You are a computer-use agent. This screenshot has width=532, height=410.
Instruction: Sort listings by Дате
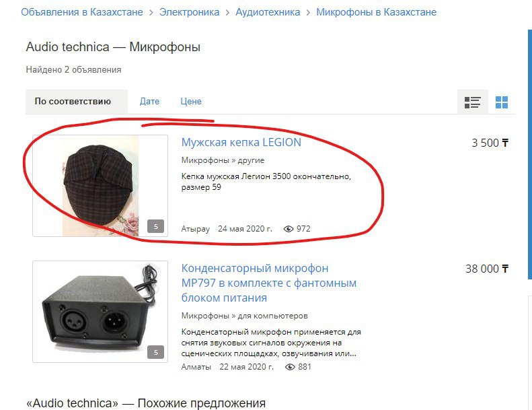[149, 101]
